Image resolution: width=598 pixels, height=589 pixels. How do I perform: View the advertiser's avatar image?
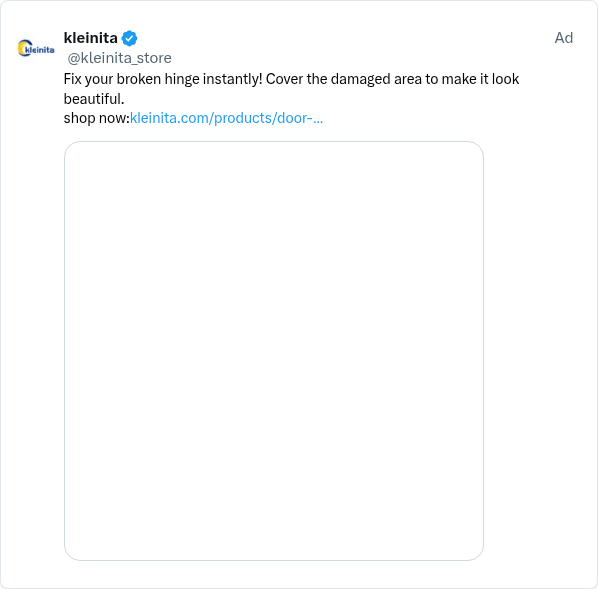(x=36, y=48)
